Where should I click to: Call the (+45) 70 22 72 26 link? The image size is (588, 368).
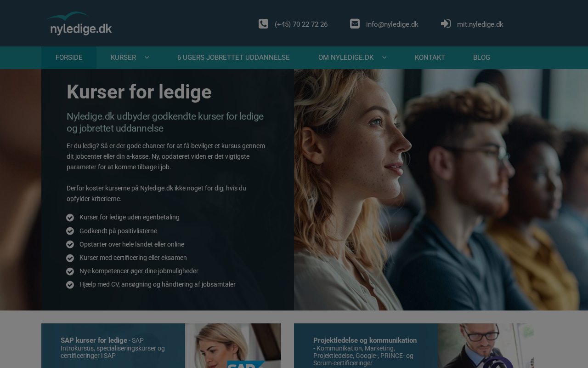tap(301, 24)
